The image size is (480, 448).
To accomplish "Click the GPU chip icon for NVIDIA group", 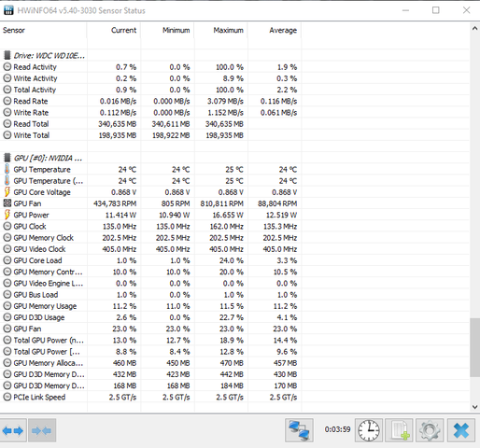I will (7, 158).
